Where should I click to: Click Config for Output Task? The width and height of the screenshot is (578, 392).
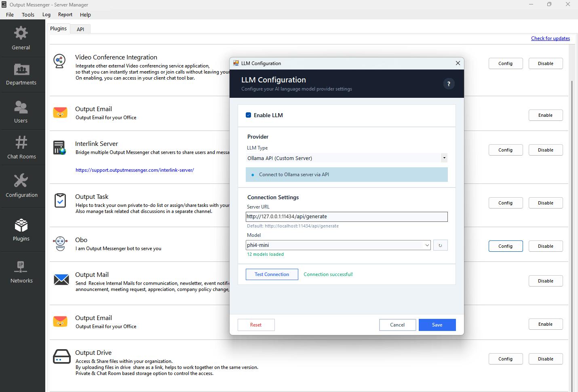pos(505,203)
